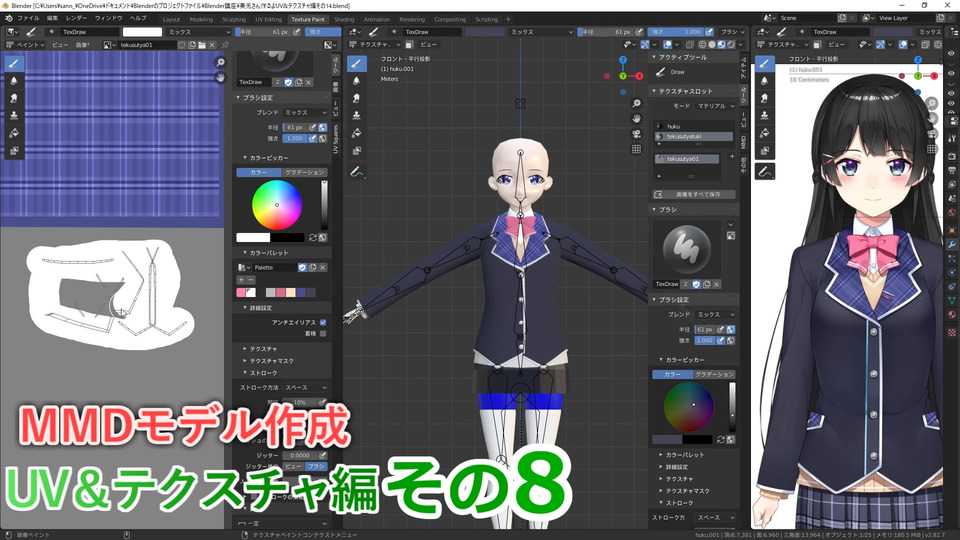Select the Fill tool in center 3D viewport toolbar
The height and width of the screenshot is (540, 960).
(x=356, y=133)
